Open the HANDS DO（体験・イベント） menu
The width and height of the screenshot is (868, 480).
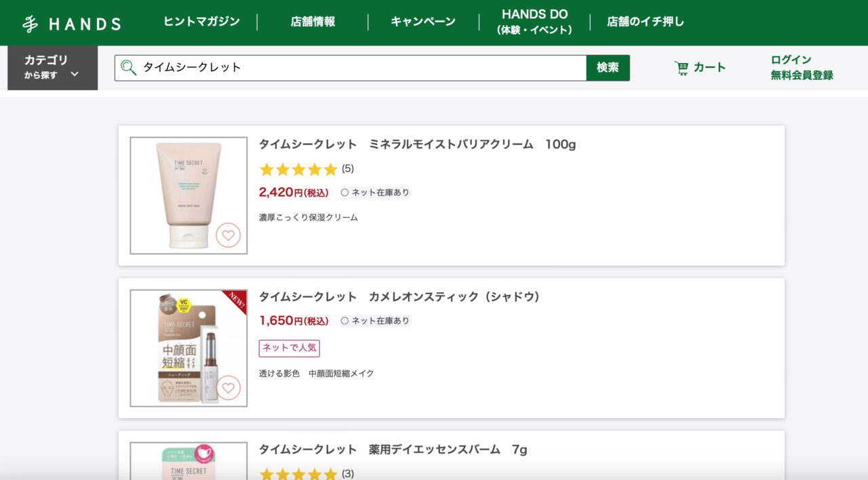click(x=534, y=22)
